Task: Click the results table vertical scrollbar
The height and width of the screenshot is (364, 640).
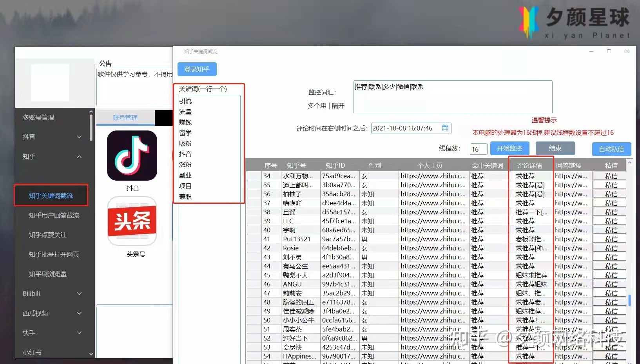Action: [629, 300]
